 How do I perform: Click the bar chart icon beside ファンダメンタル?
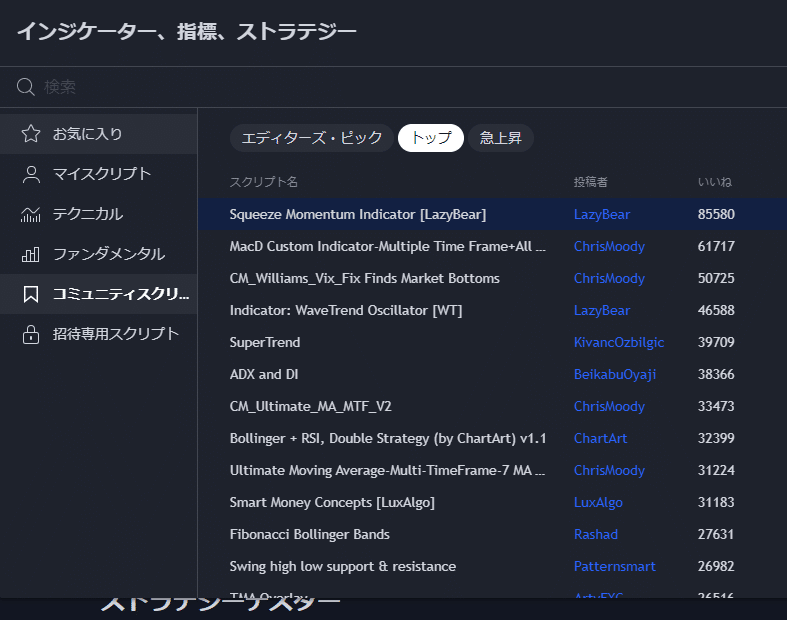coord(31,254)
